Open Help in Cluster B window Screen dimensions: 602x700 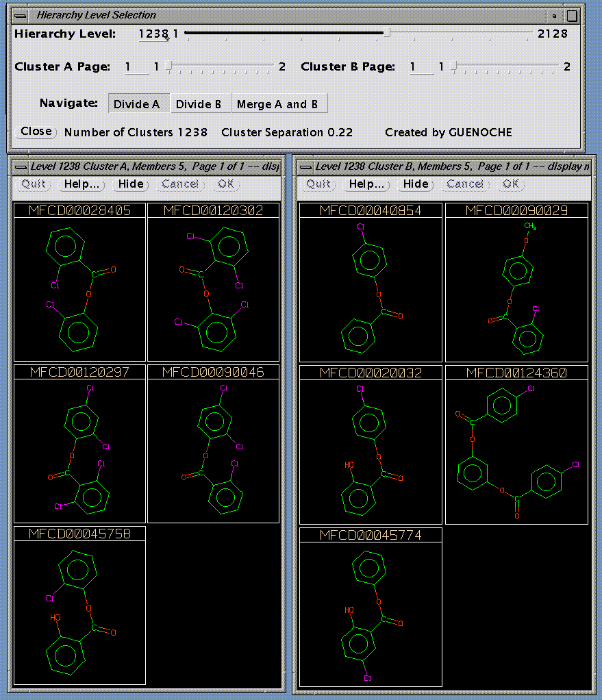[367, 184]
